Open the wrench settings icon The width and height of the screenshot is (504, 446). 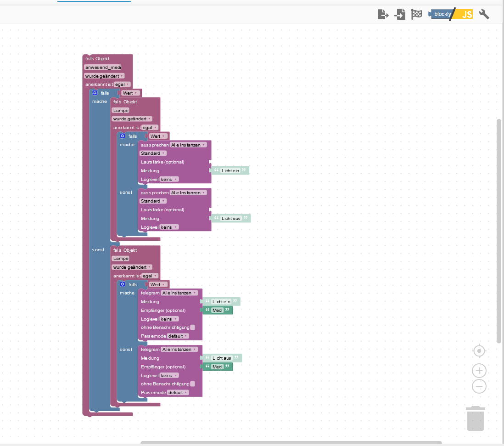pyautogui.click(x=484, y=14)
